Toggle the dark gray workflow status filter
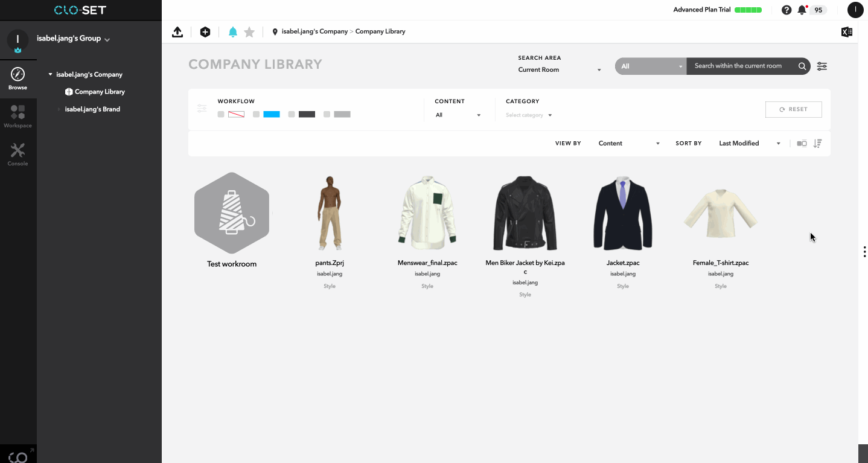 coord(307,113)
